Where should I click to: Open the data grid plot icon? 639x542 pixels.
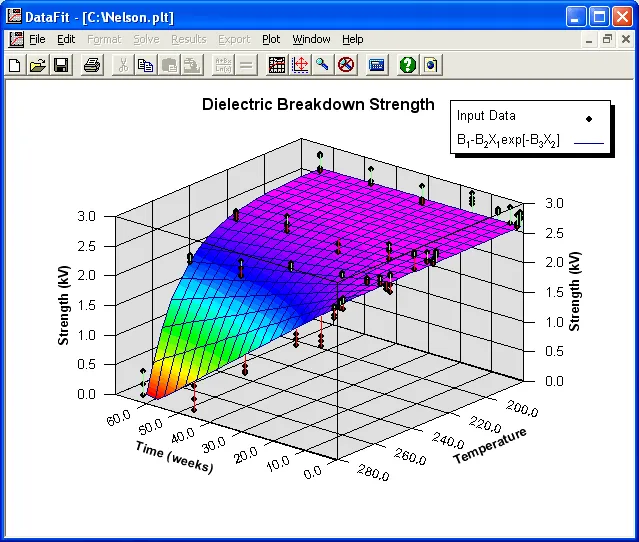click(x=277, y=65)
